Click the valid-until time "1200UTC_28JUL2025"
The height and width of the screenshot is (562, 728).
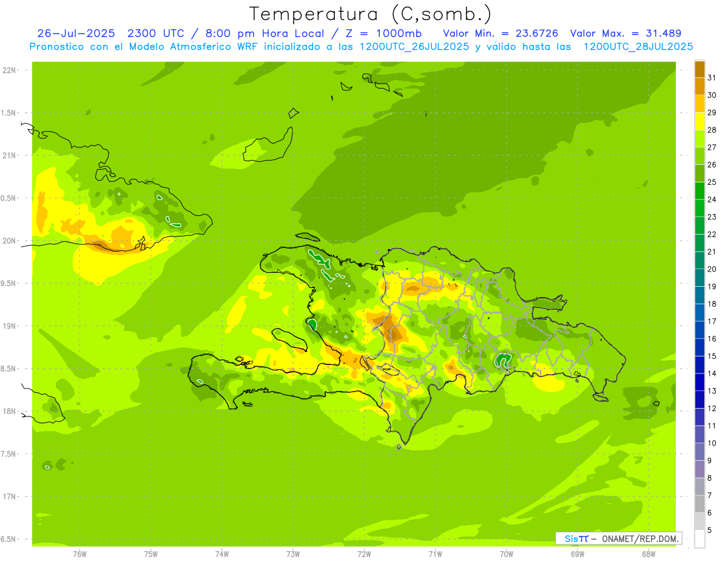(638, 47)
